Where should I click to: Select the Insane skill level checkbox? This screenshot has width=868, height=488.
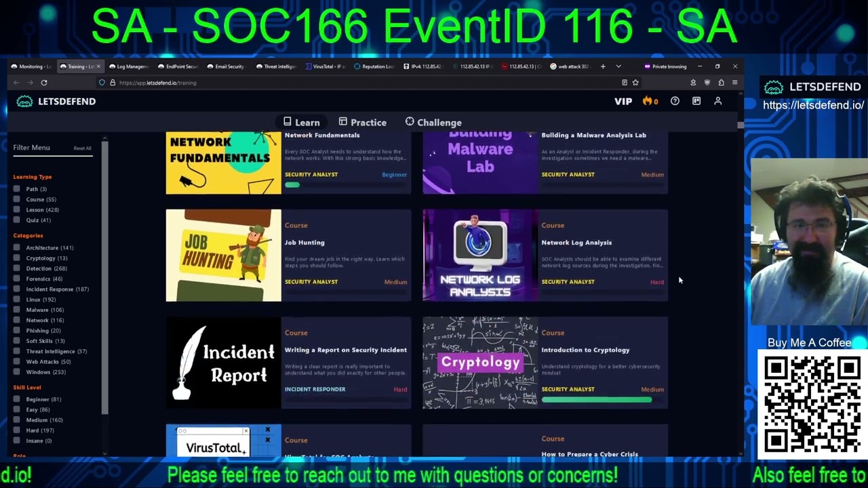pos(16,441)
